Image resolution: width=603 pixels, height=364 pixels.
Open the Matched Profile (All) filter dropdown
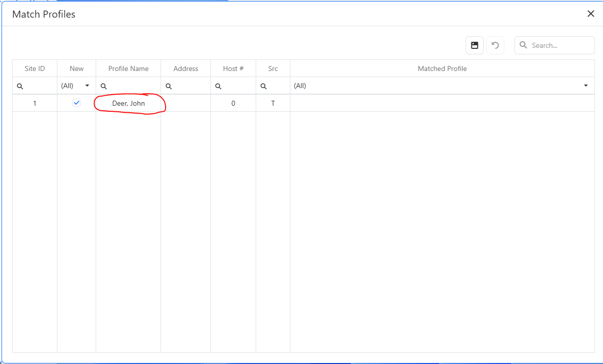[442, 86]
